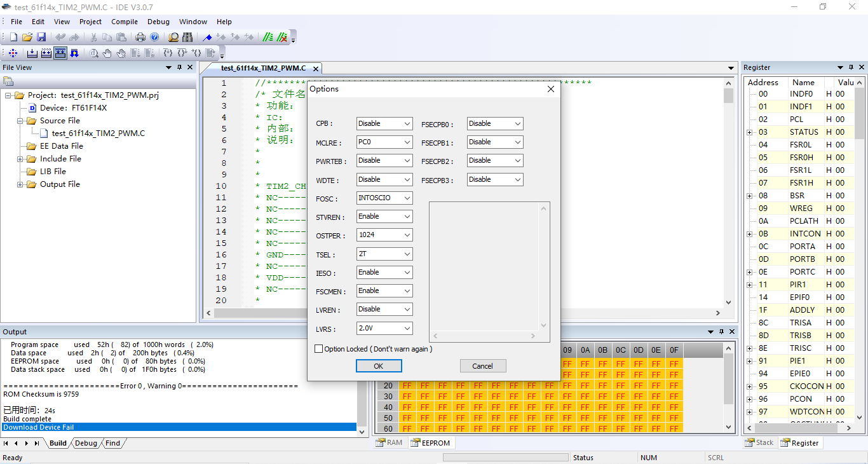Select the EE Data File folder
This screenshot has height=464, width=868.
(x=61, y=146)
